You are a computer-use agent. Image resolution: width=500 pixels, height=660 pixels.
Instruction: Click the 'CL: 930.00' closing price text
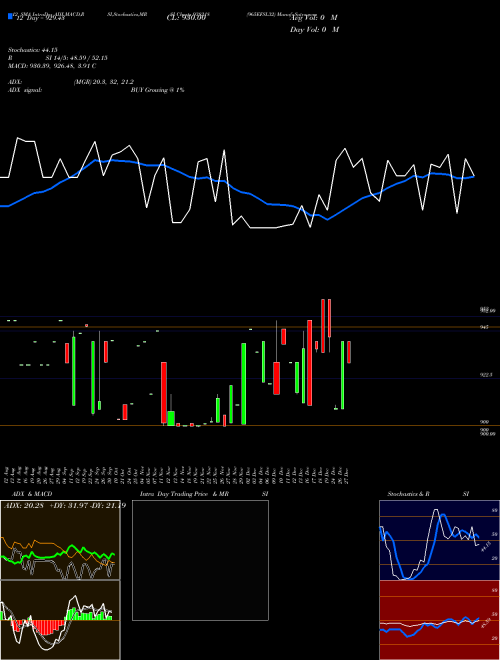[x=186, y=18]
